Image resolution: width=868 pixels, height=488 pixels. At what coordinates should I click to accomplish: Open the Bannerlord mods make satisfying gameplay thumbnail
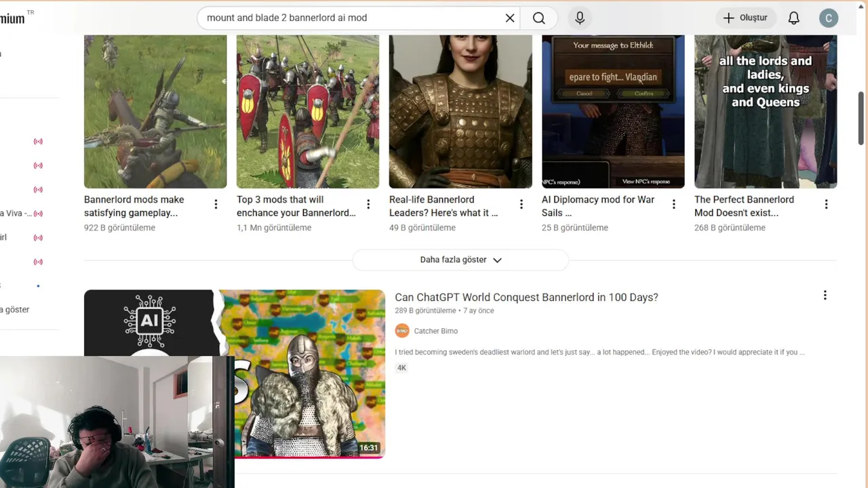click(x=155, y=112)
